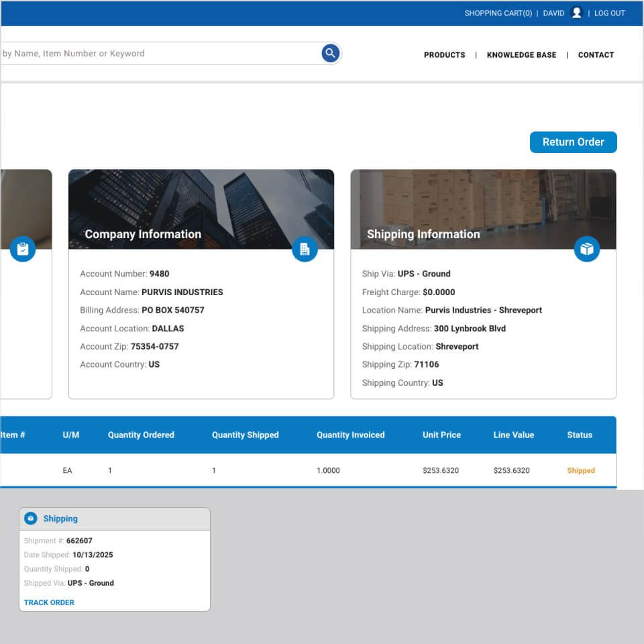Image resolution: width=644 pixels, height=644 pixels.
Task: Open the Products menu
Action: 444,55
